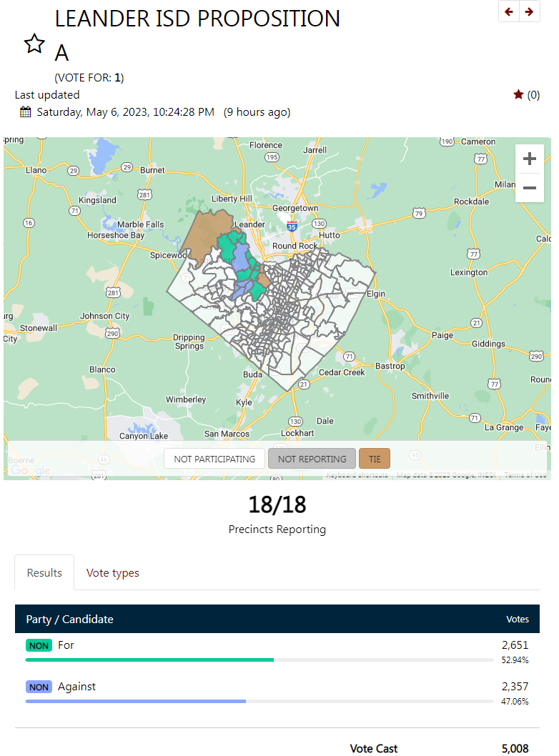The image size is (559, 756).
Task: Go to previous contest with left arrow
Action: (x=509, y=11)
